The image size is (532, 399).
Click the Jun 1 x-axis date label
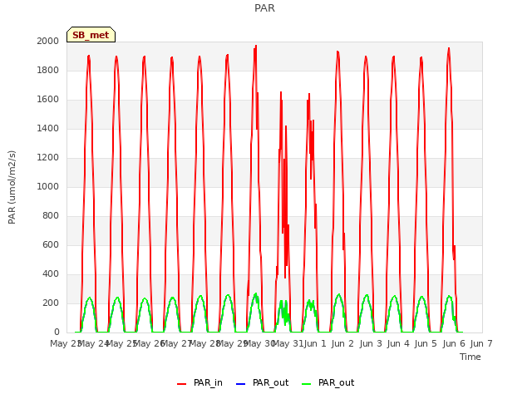315,343
